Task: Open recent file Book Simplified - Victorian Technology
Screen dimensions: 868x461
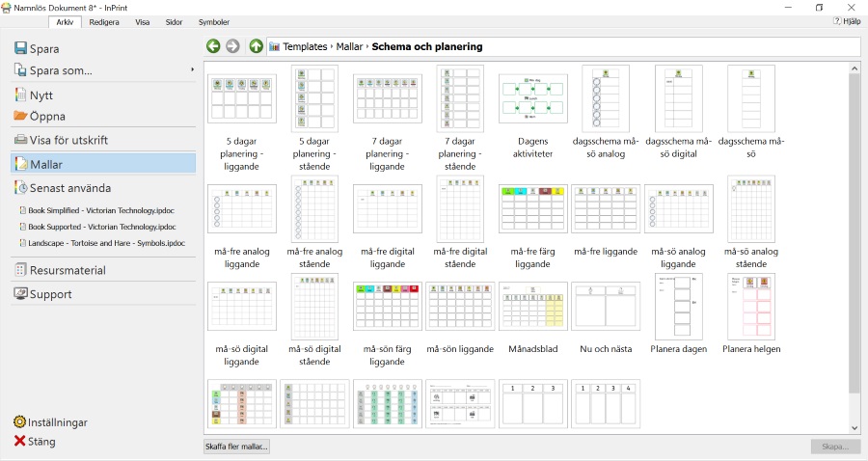Action: tap(101, 209)
